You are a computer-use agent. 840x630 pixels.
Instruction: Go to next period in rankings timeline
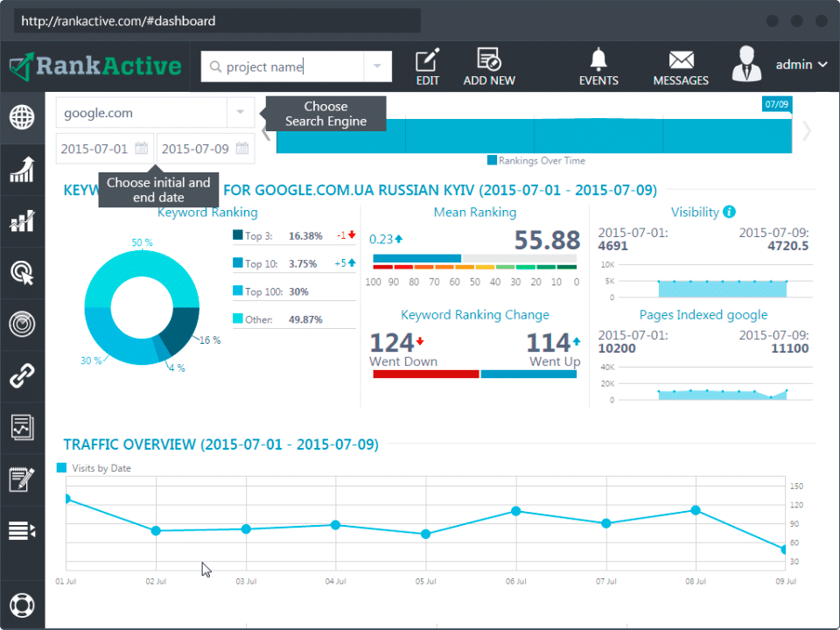pyautogui.click(x=807, y=130)
